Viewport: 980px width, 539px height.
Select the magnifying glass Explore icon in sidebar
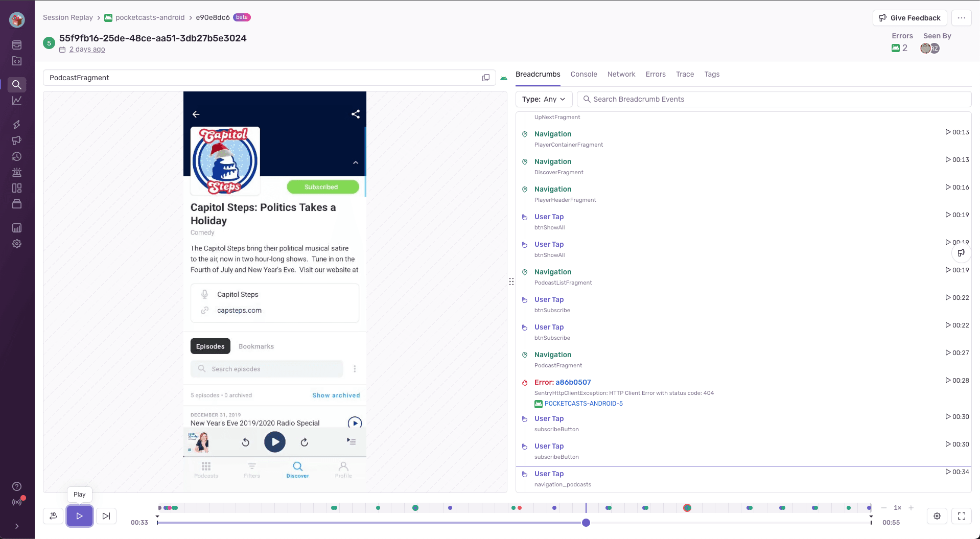point(17,85)
